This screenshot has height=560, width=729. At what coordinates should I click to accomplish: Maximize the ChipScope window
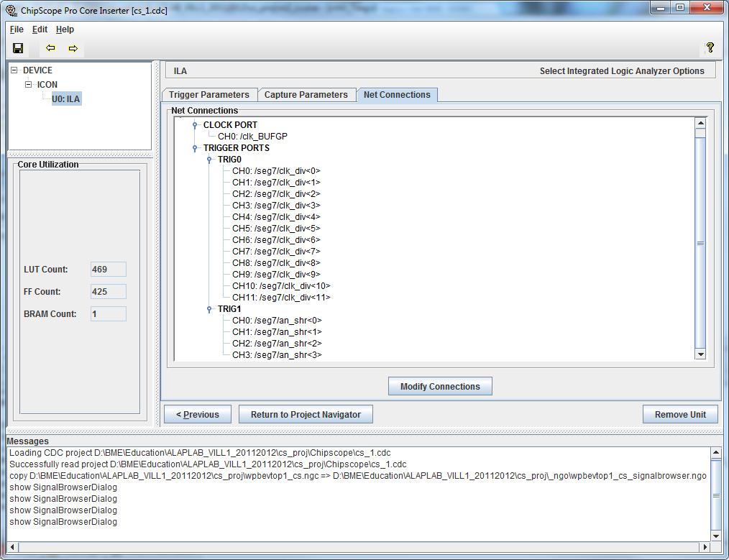click(679, 8)
